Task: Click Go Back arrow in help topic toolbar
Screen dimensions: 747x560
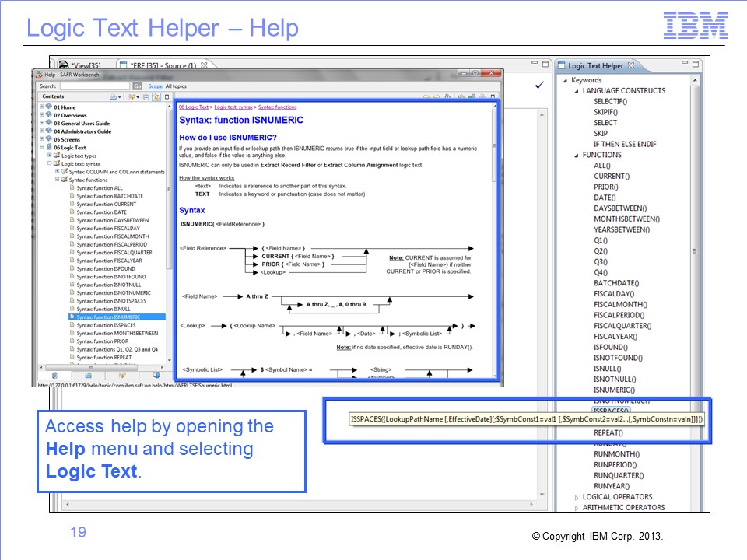Action: tap(426, 96)
